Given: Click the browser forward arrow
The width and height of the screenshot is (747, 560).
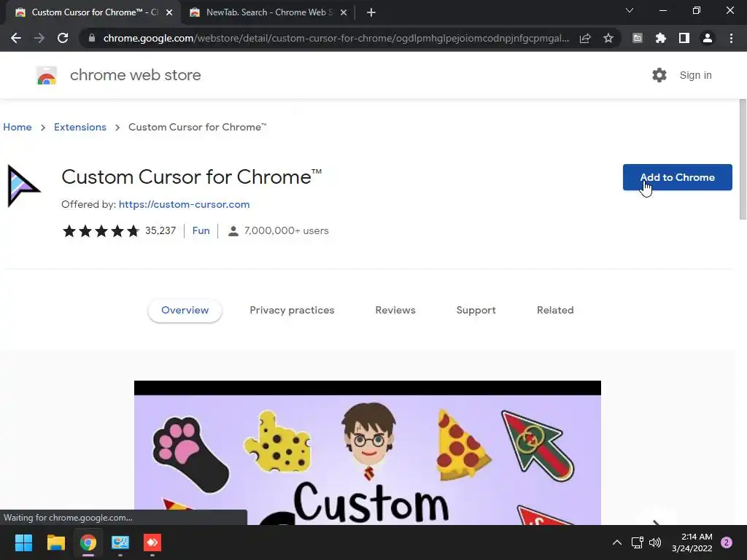Looking at the screenshot, I should coord(39,38).
